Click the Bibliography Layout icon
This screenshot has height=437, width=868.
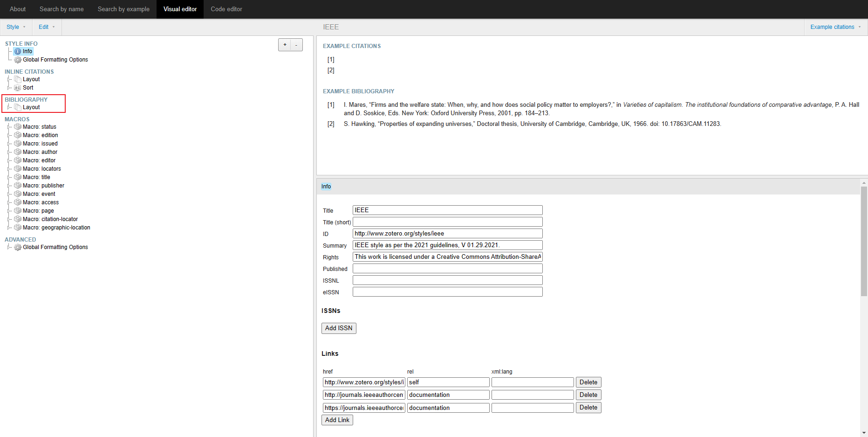(x=18, y=107)
